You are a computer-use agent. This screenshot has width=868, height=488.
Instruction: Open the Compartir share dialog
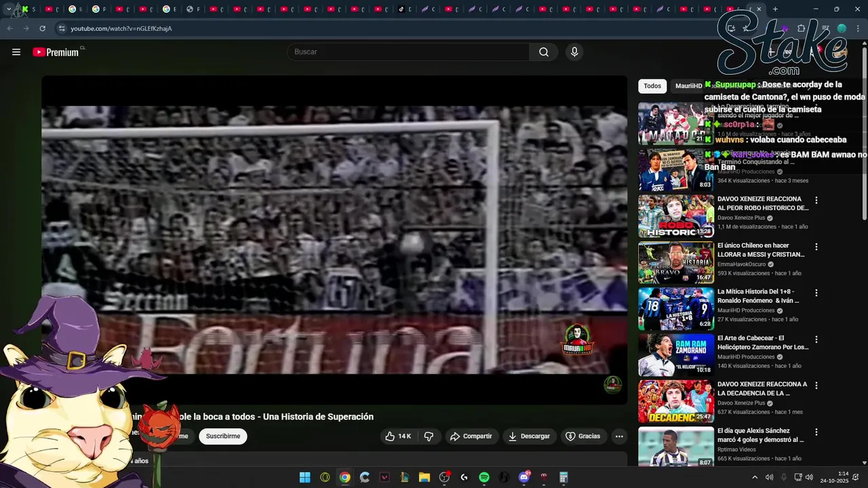coord(471,436)
